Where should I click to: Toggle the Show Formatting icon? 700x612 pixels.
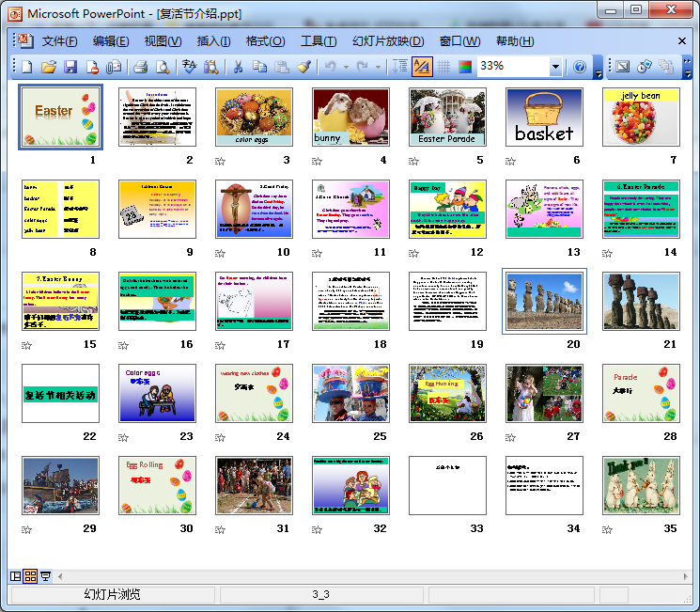pyautogui.click(x=422, y=67)
